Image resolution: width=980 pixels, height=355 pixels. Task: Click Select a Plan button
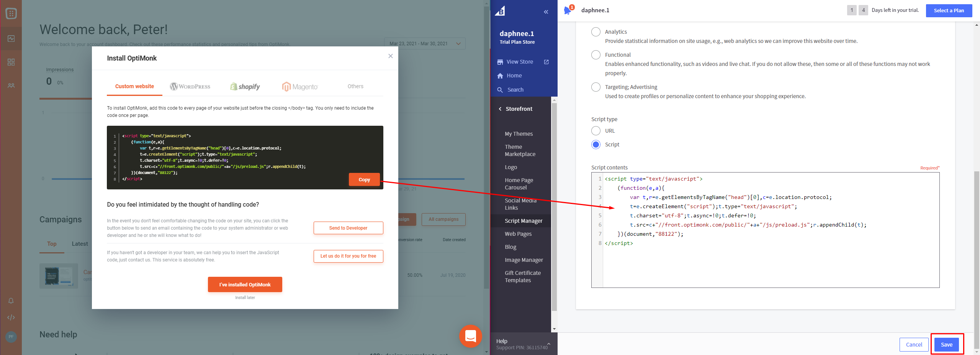pos(949,11)
